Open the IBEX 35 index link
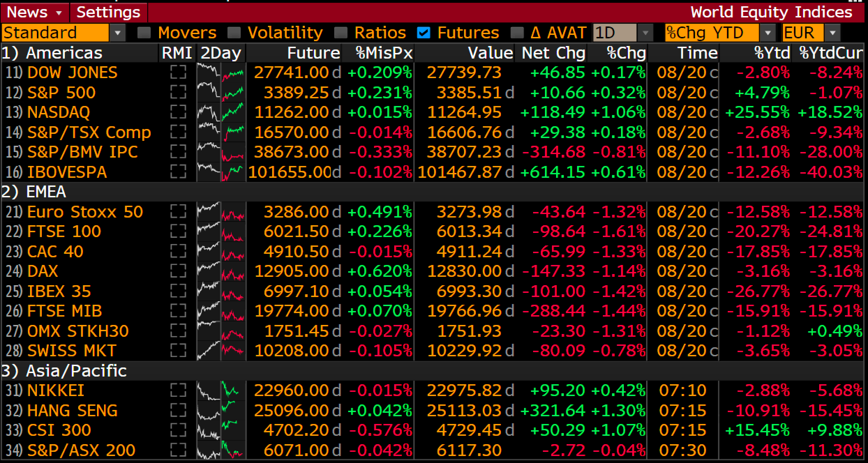This screenshot has width=868, height=463. tap(59, 291)
